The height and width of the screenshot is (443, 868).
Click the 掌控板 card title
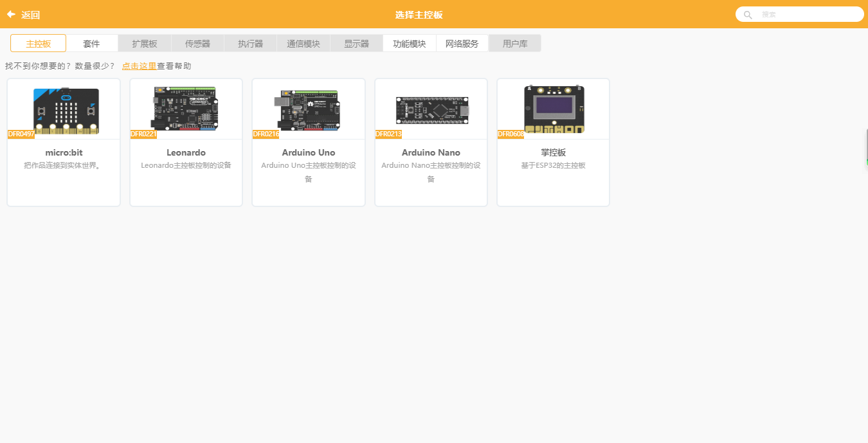click(553, 152)
